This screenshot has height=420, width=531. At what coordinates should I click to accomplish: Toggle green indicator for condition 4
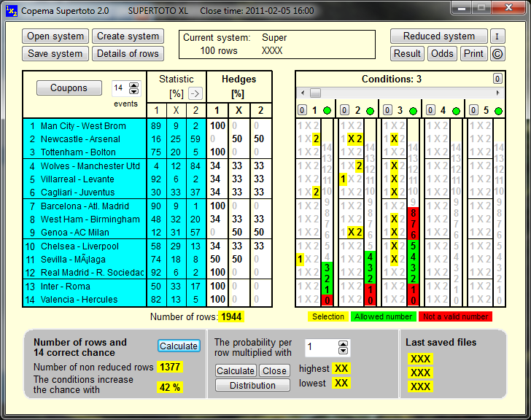point(456,111)
